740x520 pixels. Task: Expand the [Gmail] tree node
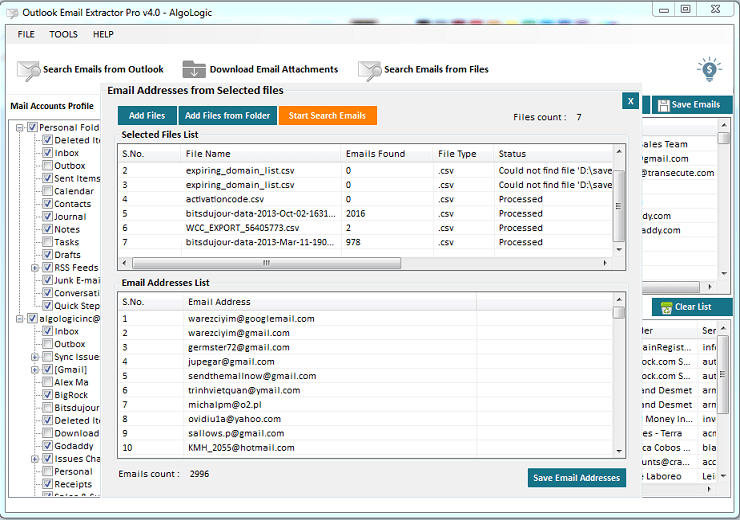point(35,370)
